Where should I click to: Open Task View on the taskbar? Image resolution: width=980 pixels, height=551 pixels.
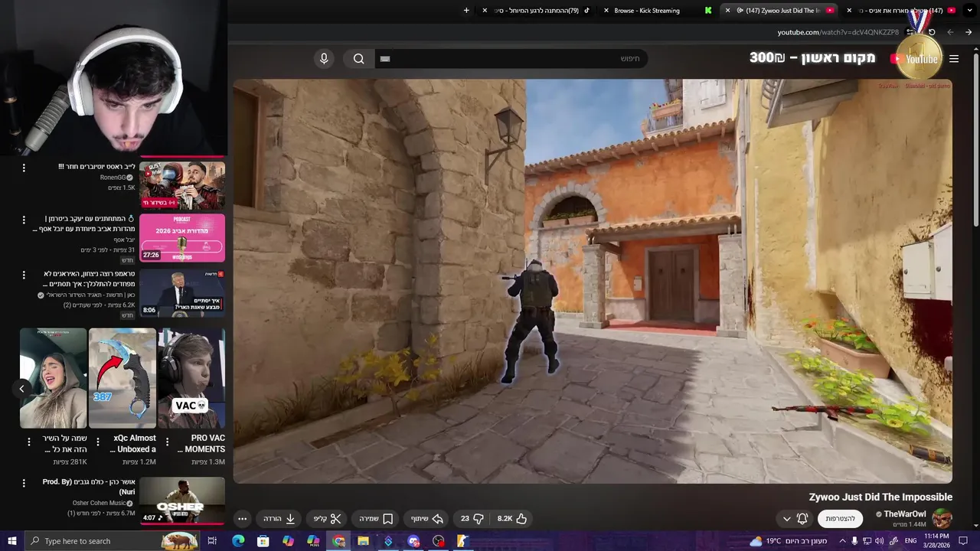(212, 541)
